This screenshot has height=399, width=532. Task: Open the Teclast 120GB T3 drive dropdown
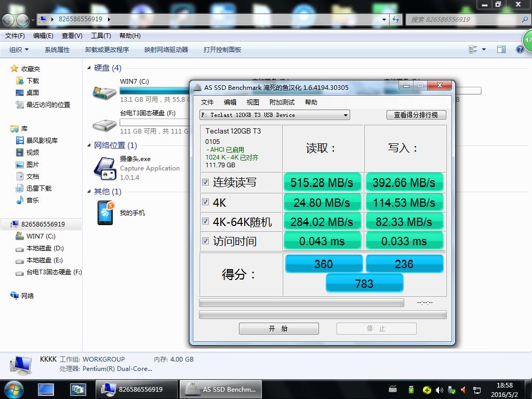(274, 115)
